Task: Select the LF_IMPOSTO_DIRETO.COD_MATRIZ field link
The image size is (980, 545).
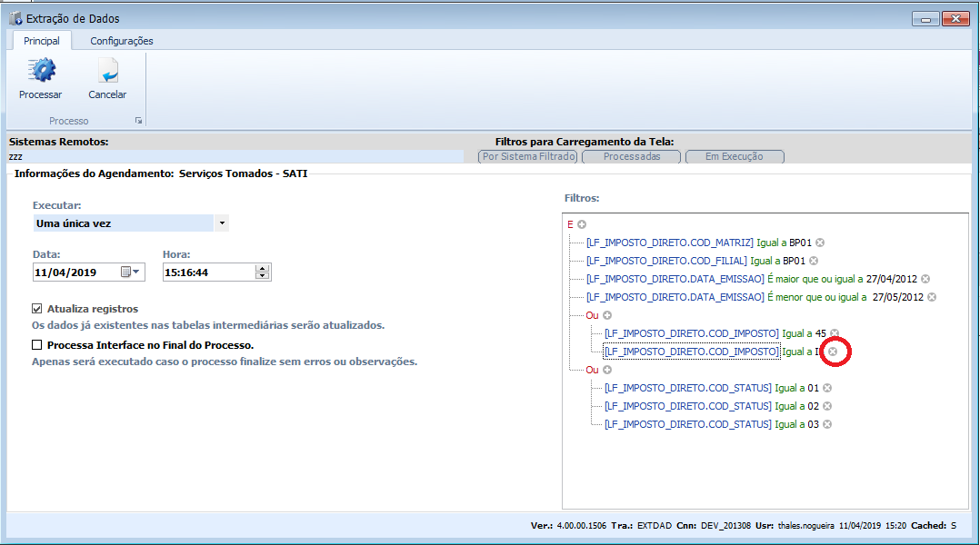Action: point(669,243)
